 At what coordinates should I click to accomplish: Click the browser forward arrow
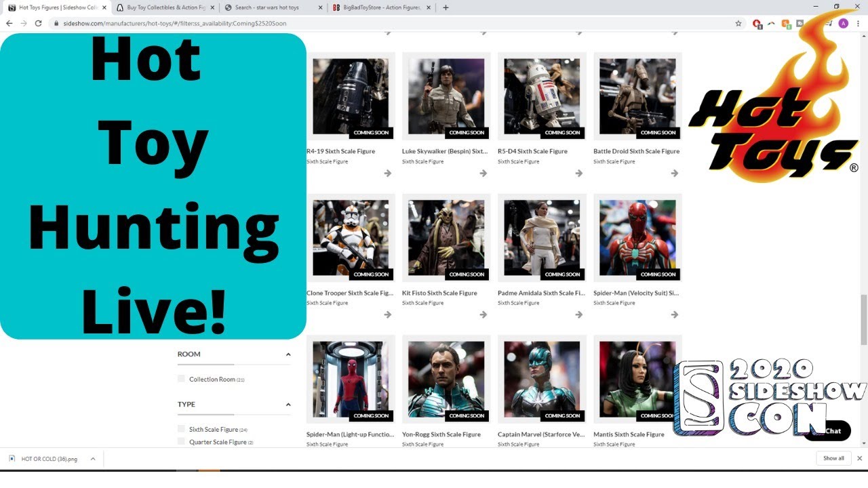click(24, 23)
